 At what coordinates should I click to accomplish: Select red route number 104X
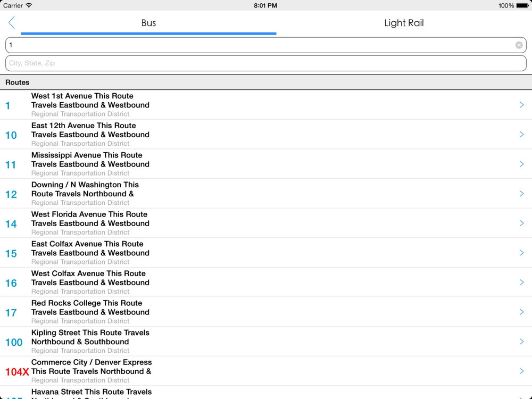point(18,372)
